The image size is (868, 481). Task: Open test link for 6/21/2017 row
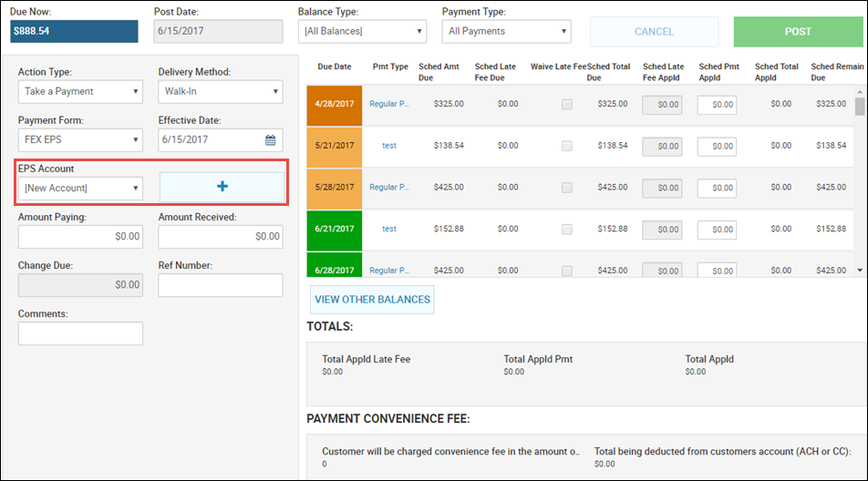389,229
